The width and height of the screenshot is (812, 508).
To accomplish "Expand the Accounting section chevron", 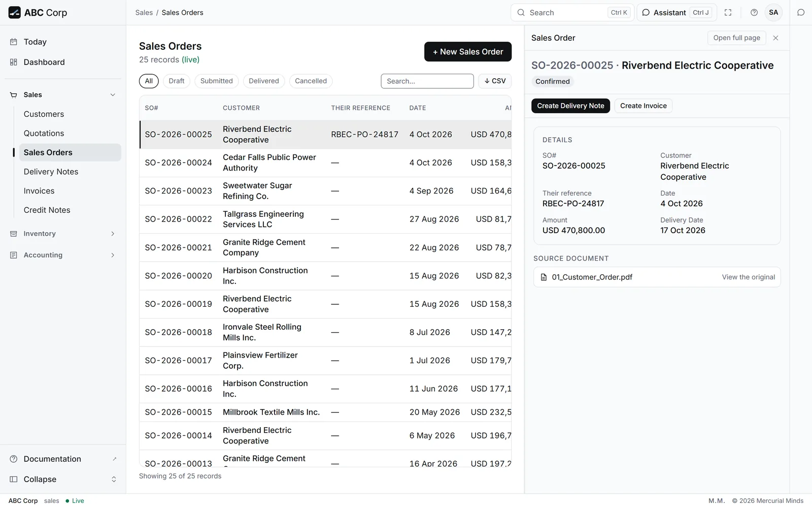I will (113, 255).
